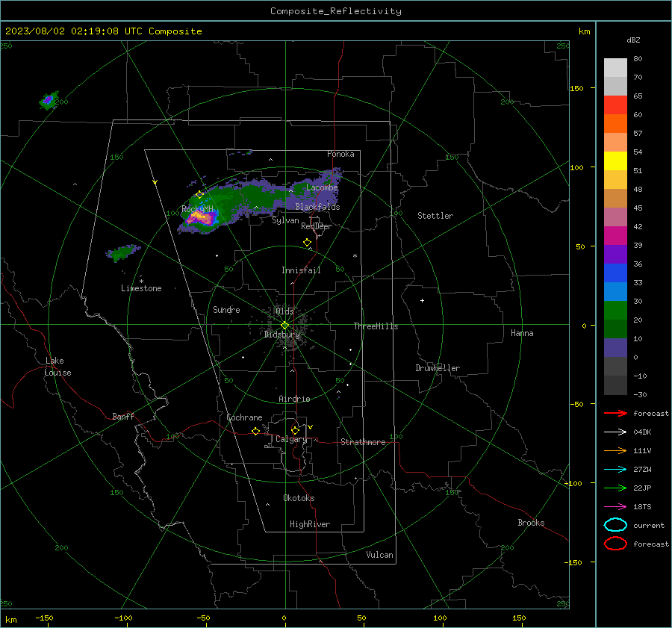Click the red forecast ellipse legend icon
Screen dimensions: 672x628
point(615,544)
